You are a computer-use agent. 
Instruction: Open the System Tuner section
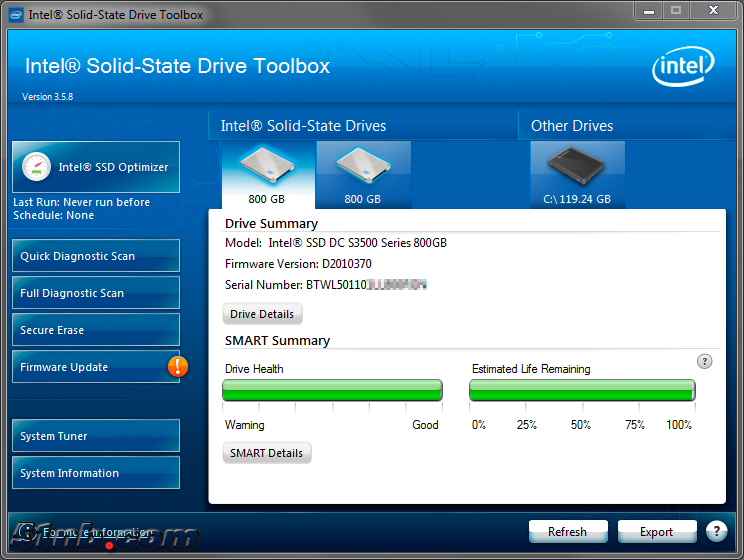[x=96, y=436]
